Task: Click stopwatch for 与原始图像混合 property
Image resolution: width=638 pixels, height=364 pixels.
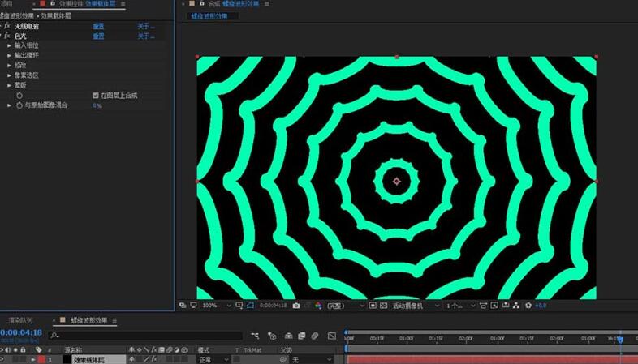Action: (x=19, y=105)
